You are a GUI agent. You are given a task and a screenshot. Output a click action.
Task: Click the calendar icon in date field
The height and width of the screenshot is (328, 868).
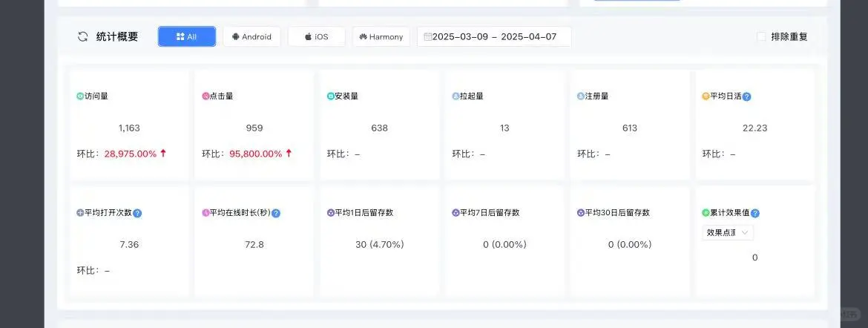427,36
